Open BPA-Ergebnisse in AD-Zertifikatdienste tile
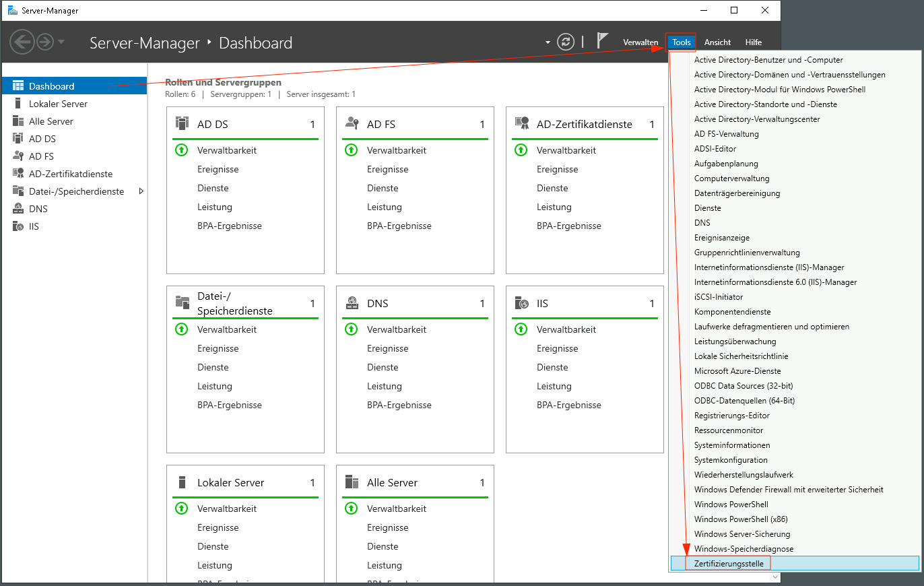 click(569, 226)
